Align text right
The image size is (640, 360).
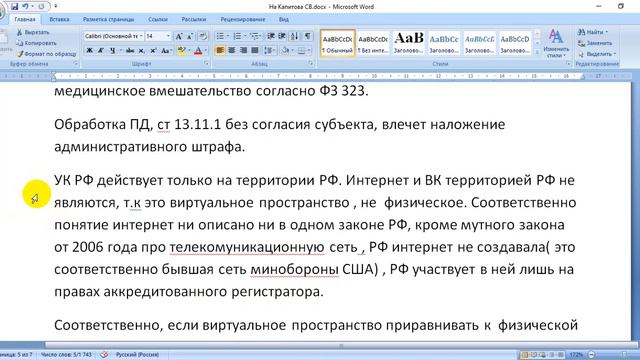[243, 51]
